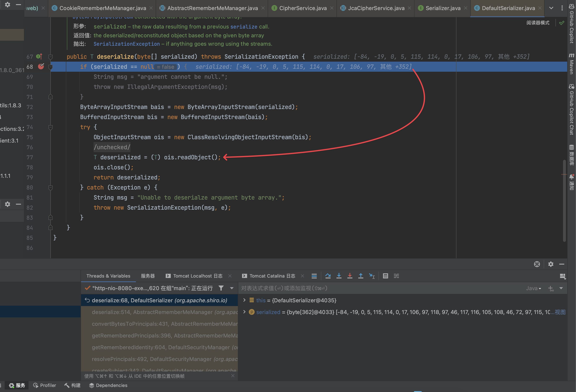Click frames filter funnel icon

(221, 288)
